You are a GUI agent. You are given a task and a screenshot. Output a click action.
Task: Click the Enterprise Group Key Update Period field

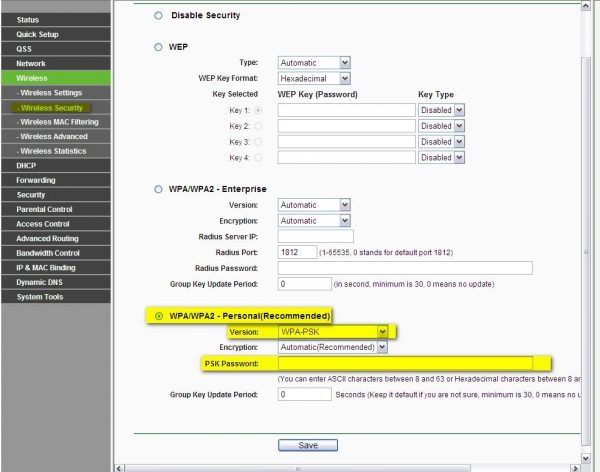click(305, 284)
